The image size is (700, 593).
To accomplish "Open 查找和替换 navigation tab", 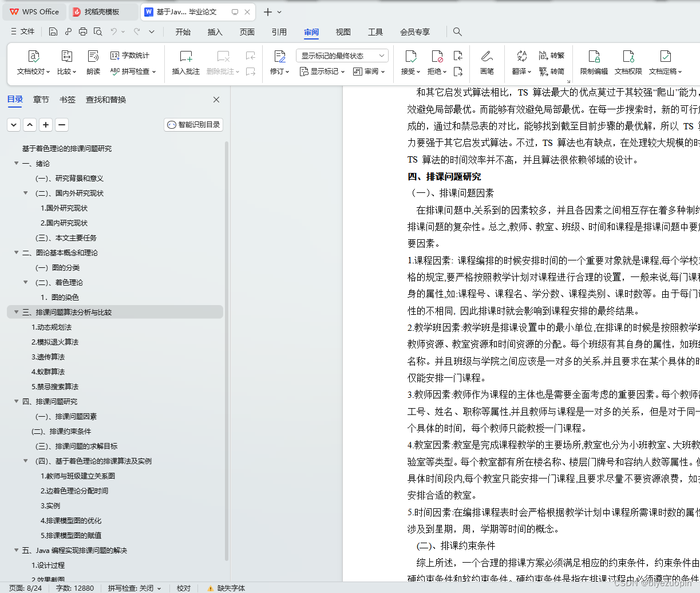I will (x=106, y=100).
